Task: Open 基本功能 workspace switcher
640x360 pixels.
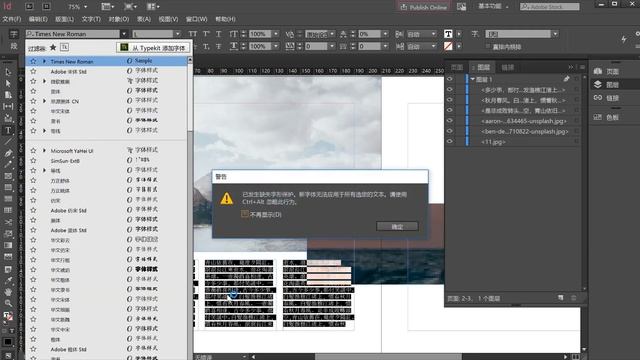Action: (493, 7)
